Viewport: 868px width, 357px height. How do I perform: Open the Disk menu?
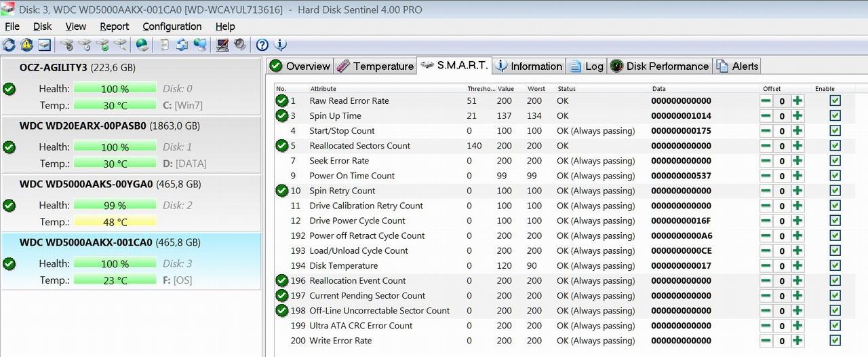(42, 26)
